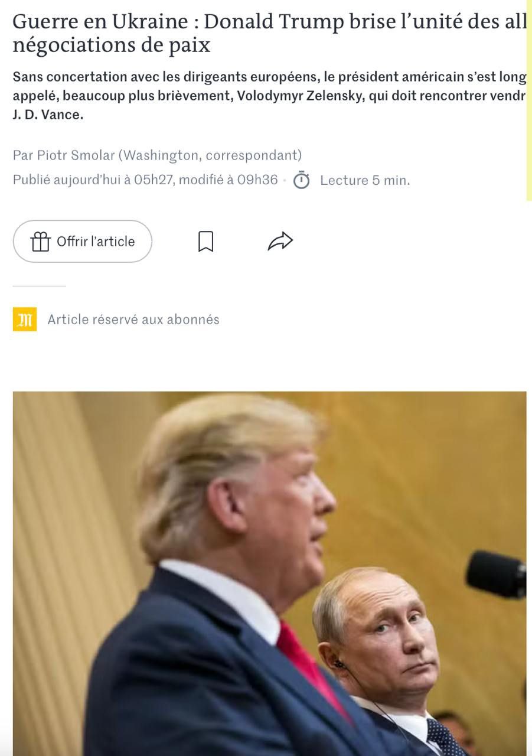Click the "modifié à 09h36" text
Screen dimensions: 532x756
228,180
